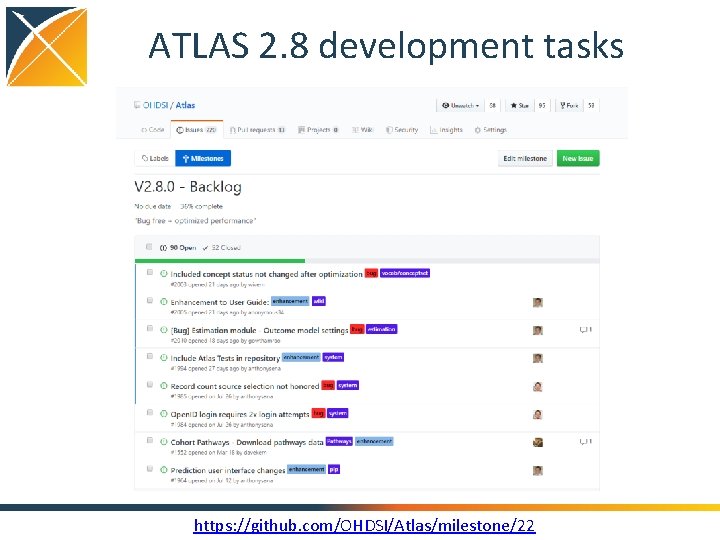Viewport: 720px width, 540px height.
Task: Open issue 'Enhancement to User Guide'
Action: (219, 302)
